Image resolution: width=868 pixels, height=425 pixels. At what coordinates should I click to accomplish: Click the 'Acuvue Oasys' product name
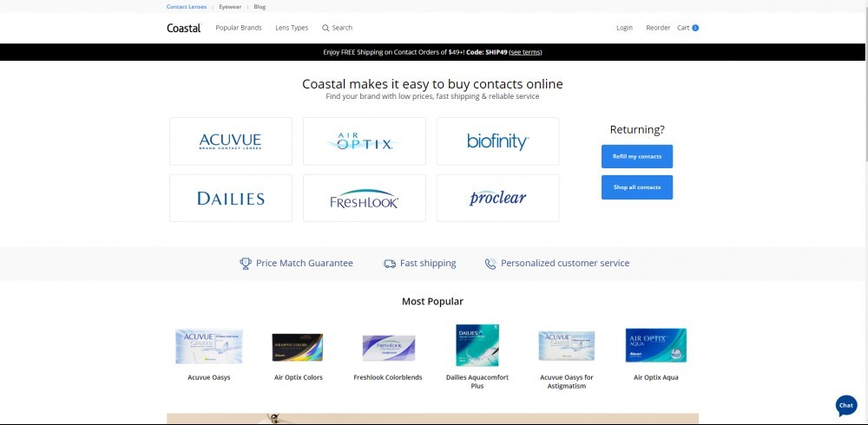pos(208,377)
